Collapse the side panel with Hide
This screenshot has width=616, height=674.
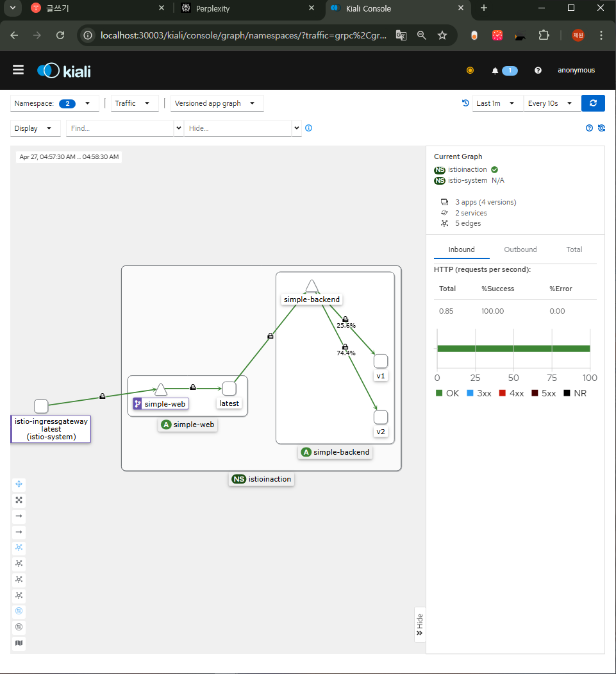(x=420, y=625)
